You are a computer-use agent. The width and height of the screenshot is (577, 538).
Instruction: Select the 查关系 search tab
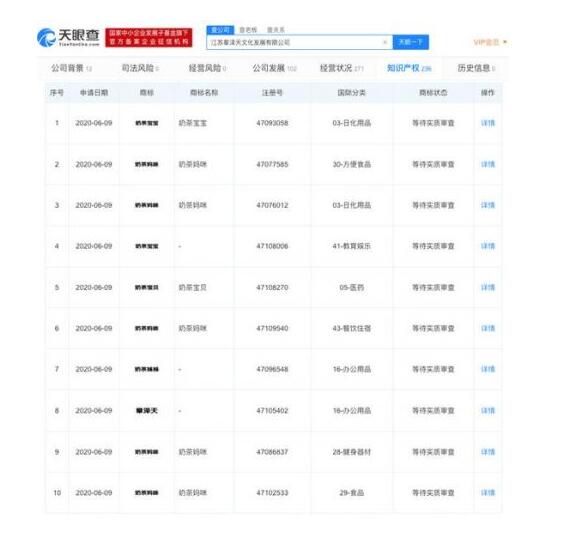point(276,30)
